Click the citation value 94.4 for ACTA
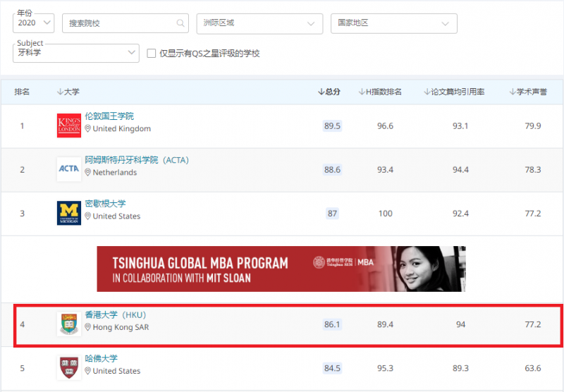Image resolution: width=564 pixels, height=392 pixels. point(460,169)
